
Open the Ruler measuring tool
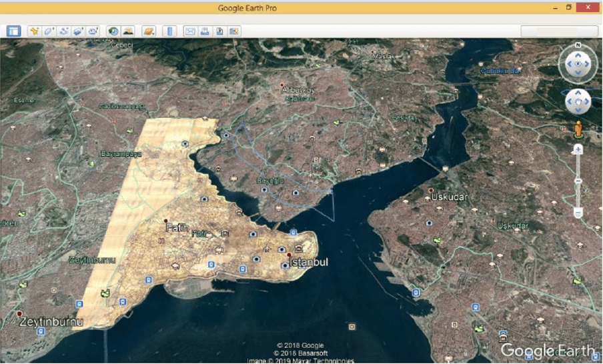pyautogui.click(x=169, y=31)
